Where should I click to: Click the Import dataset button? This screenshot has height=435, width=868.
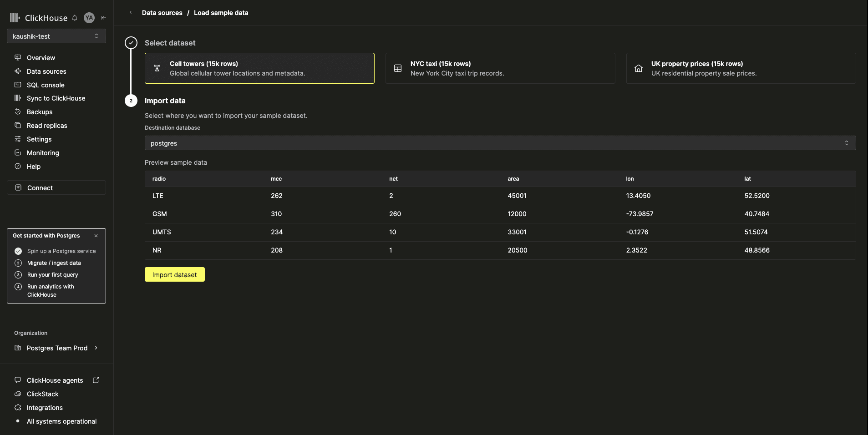coord(175,274)
